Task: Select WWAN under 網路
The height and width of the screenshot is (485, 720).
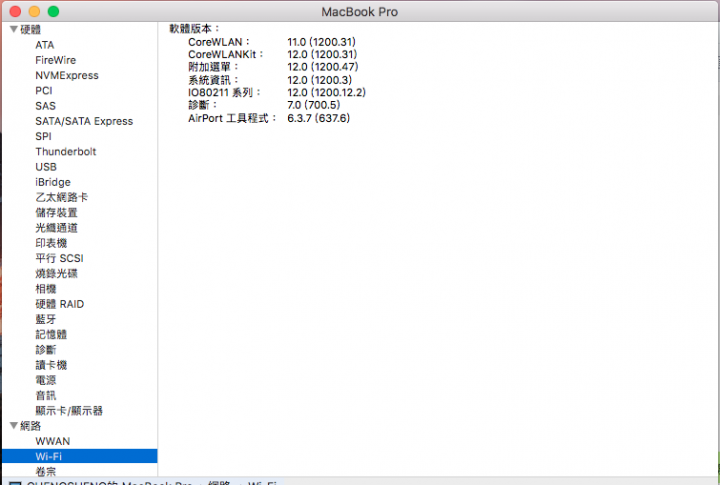Action: pyautogui.click(x=53, y=441)
